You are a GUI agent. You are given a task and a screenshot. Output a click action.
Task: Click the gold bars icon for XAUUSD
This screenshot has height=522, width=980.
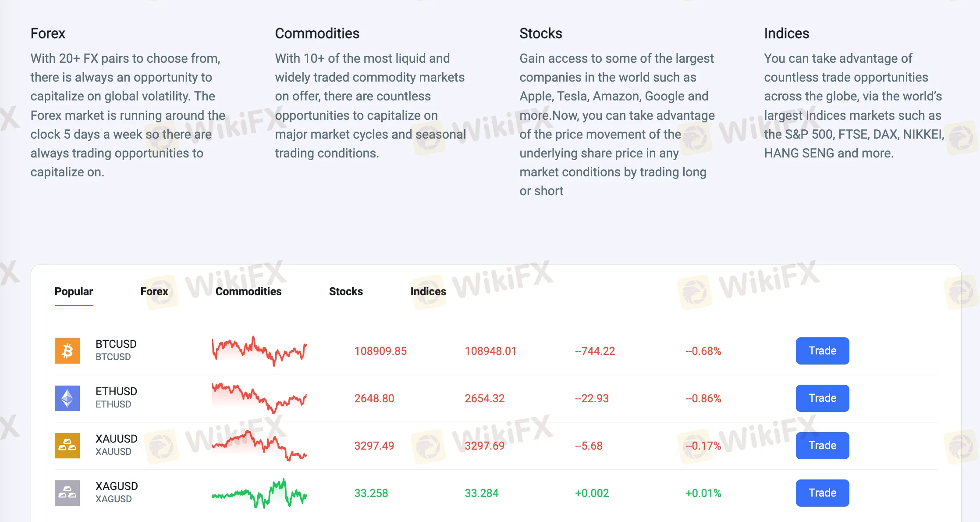click(x=67, y=445)
